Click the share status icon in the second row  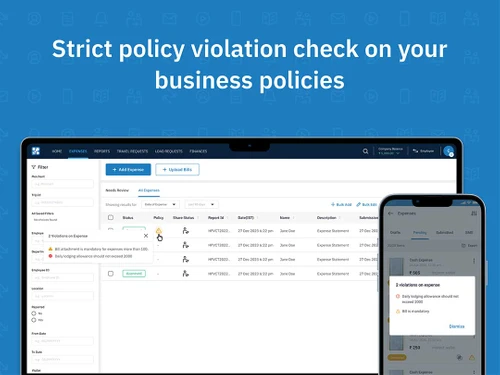pos(186,245)
